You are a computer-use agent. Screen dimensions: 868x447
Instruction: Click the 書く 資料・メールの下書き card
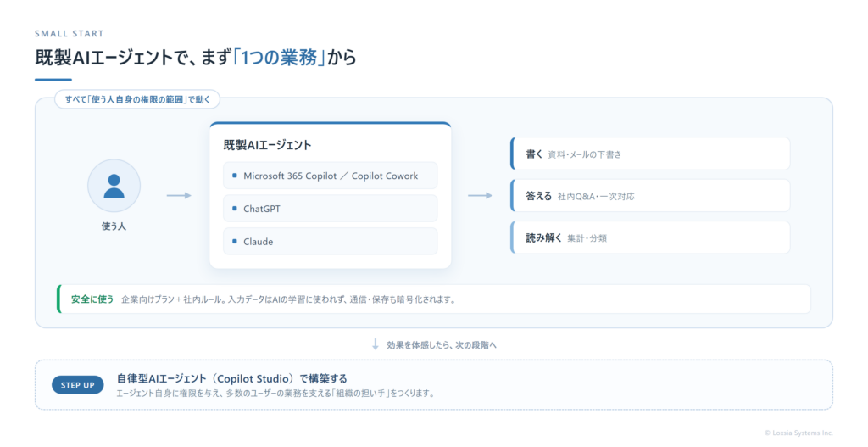650,154
